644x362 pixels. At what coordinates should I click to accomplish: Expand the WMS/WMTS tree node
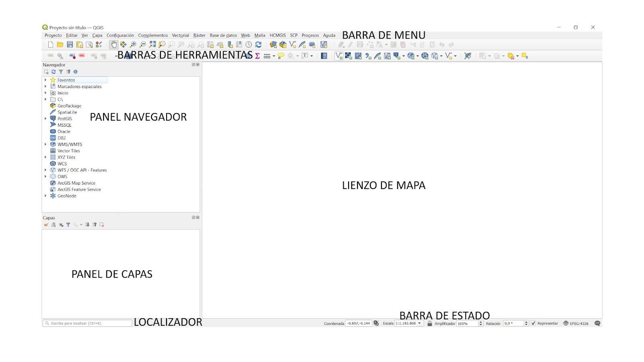pos(45,144)
